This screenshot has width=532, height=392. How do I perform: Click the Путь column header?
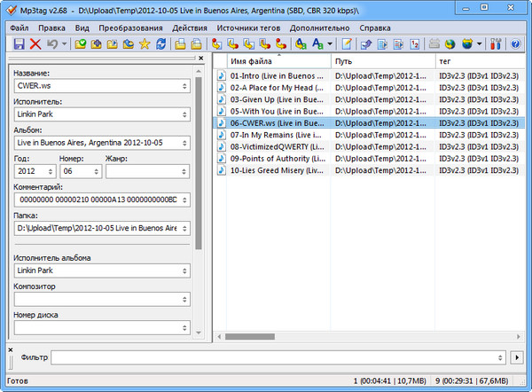click(381, 61)
